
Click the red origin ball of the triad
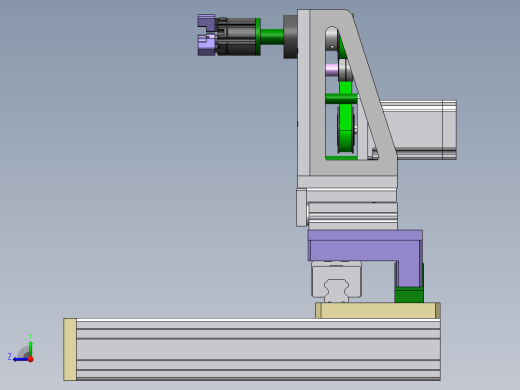point(31,359)
